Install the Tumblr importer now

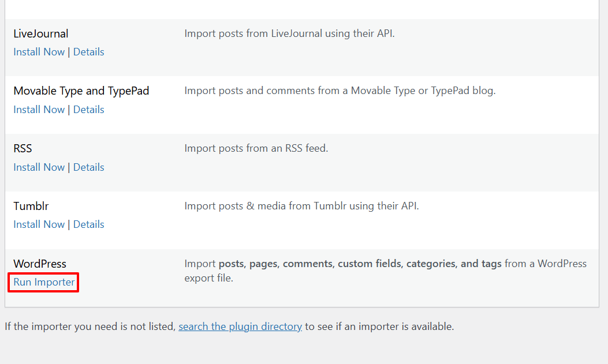(39, 224)
